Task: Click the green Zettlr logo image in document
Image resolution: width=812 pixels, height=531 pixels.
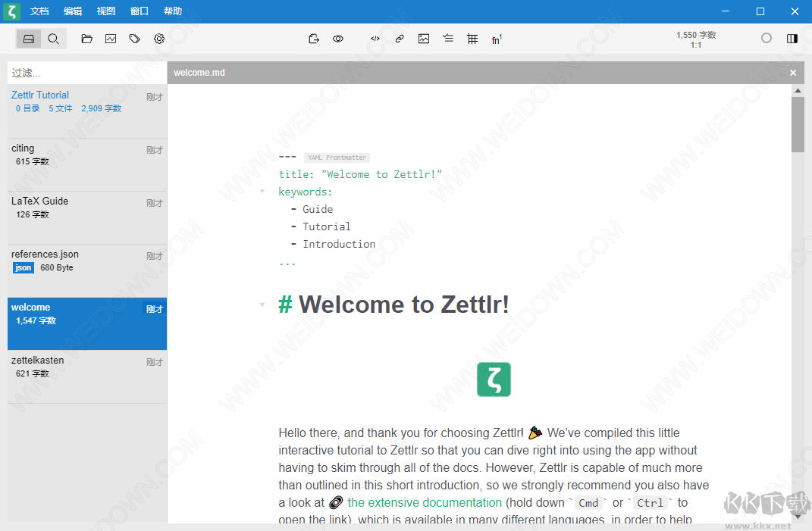Action: (x=494, y=380)
